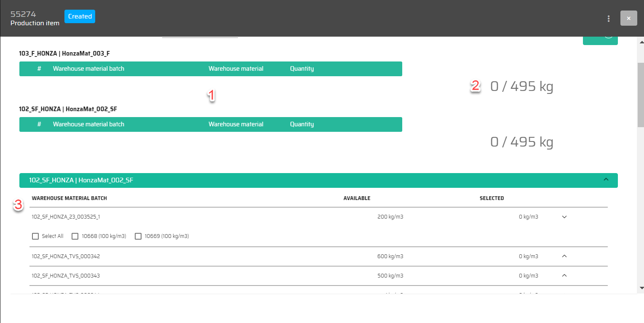Click the partially visible green button at top right
Image resolution: width=644 pixels, height=323 pixels.
pos(600,40)
